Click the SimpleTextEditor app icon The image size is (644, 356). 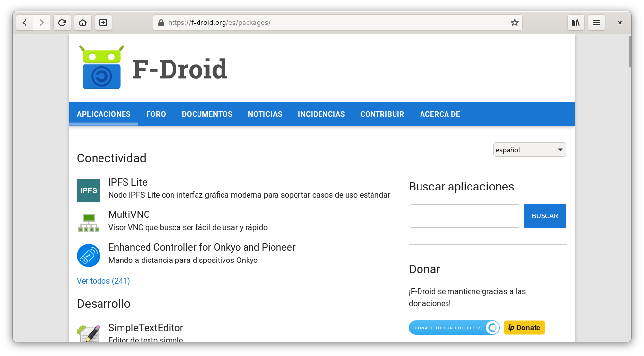tap(89, 332)
